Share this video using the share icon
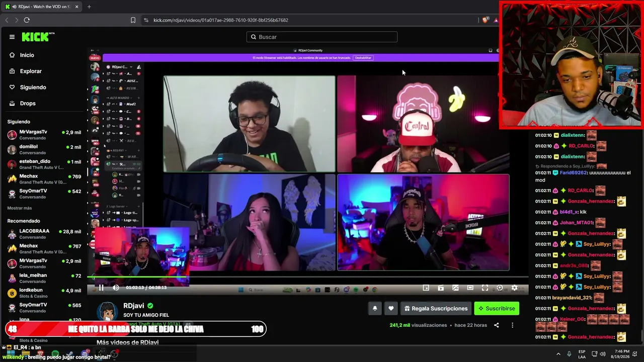 tap(496, 325)
